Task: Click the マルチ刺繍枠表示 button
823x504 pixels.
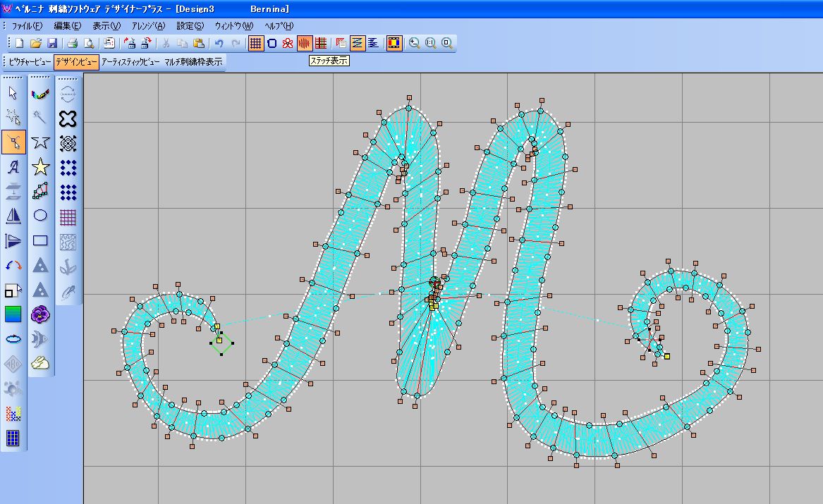Action: click(193, 62)
